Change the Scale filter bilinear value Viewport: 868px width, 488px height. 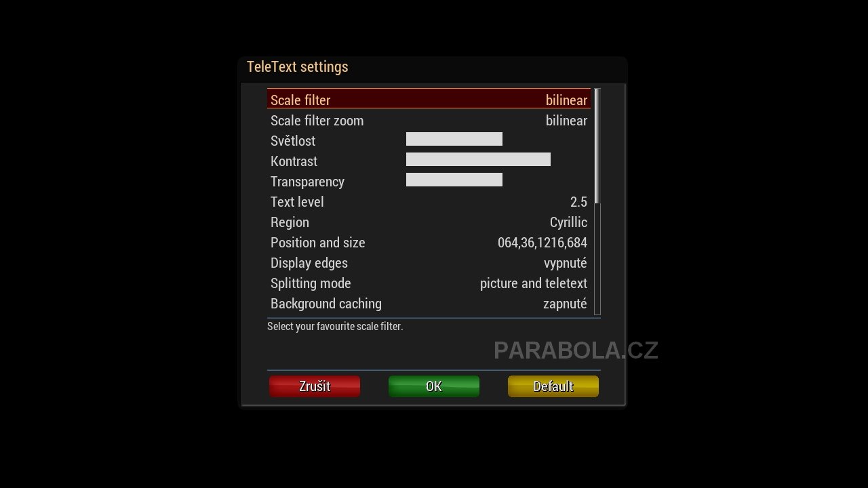566,100
